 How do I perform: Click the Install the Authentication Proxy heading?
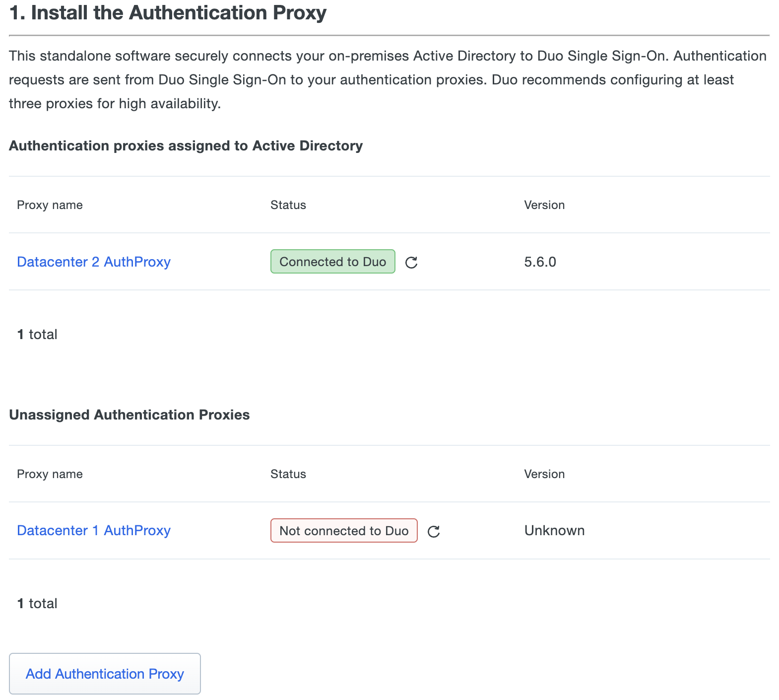coord(168,13)
